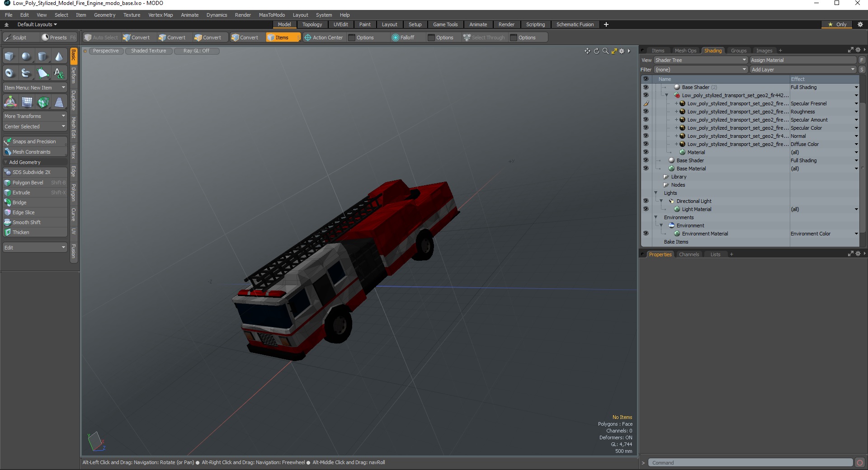
Task: Open the Add Layer dropdown
Action: point(803,70)
